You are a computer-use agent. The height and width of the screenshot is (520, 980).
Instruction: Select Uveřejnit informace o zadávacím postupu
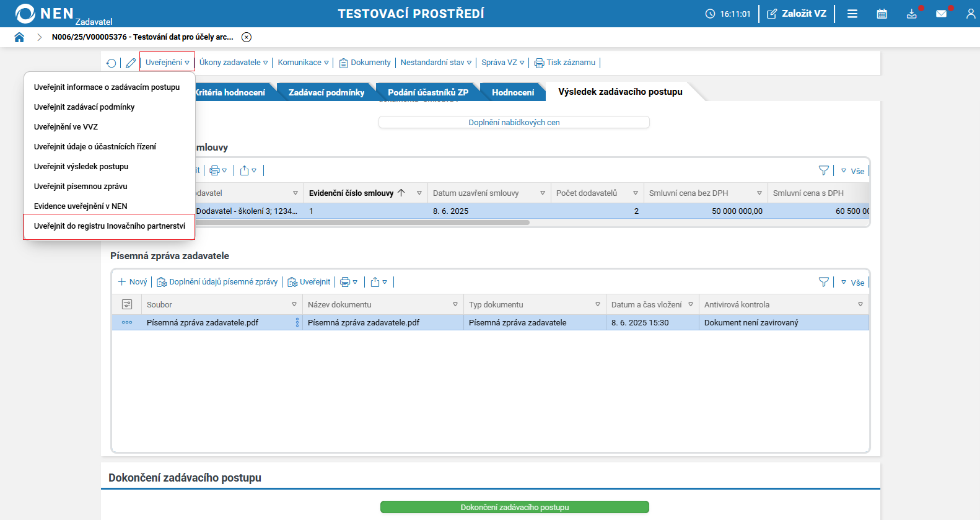pyautogui.click(x=110, y=87)
